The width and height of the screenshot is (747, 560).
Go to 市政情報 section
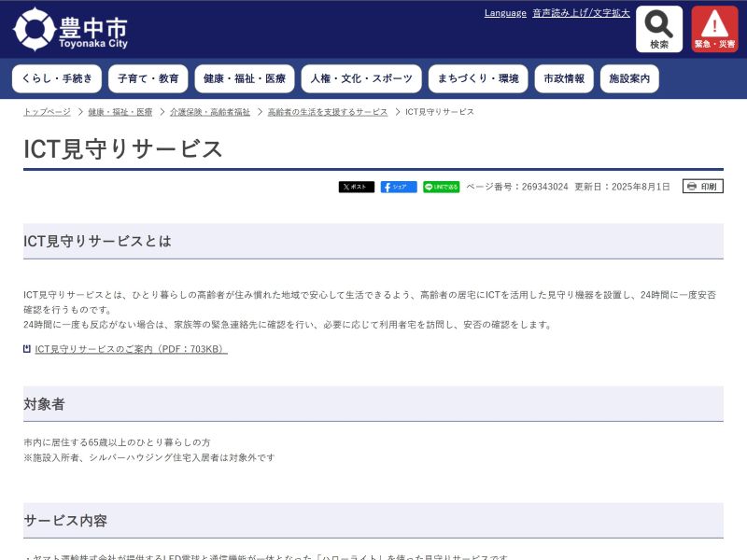(x=564, y=79)
